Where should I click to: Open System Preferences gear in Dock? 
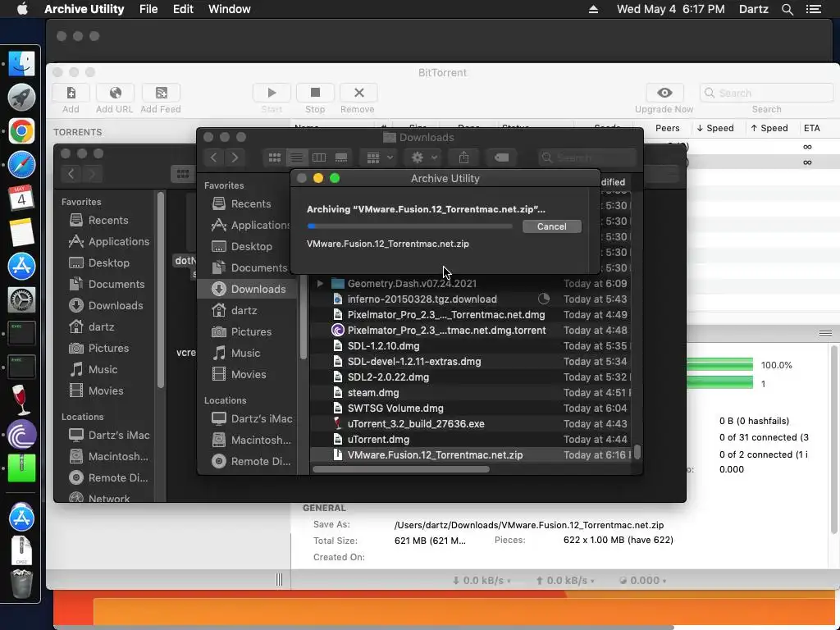click(x=21, y=299)
